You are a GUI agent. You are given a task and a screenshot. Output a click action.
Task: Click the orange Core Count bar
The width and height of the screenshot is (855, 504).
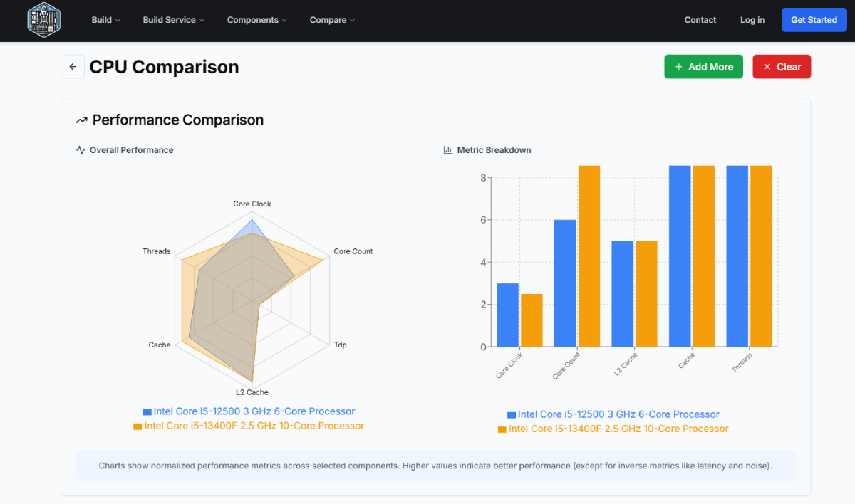(589, 256)
